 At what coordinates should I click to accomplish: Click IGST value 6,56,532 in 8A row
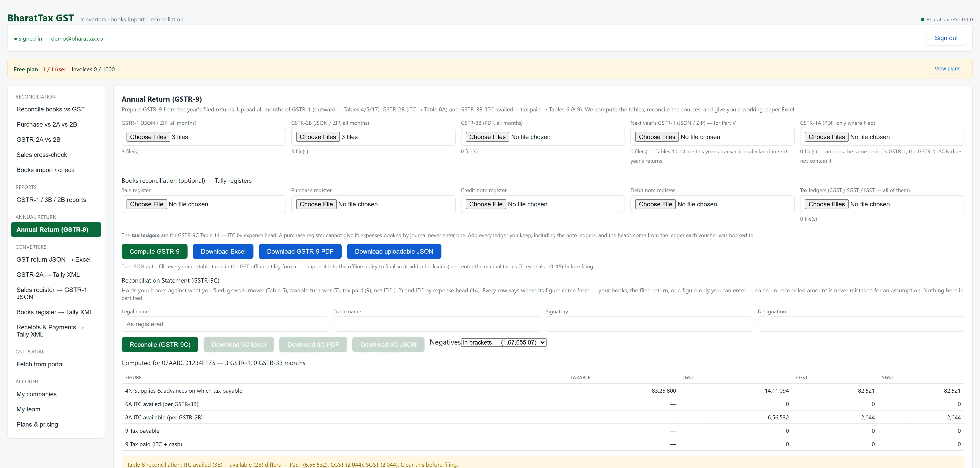pyautogui.click(x=778, y=417)
